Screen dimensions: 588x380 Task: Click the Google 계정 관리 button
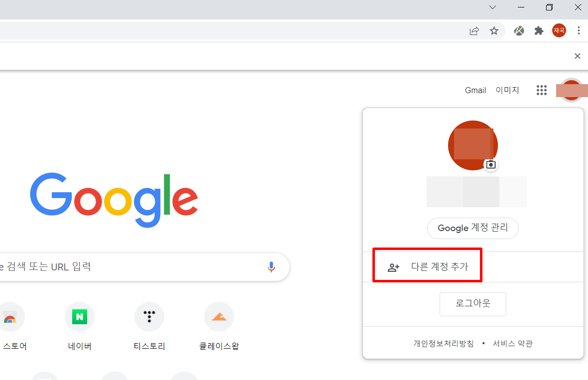pyautogui.click(x=473, y=228)
